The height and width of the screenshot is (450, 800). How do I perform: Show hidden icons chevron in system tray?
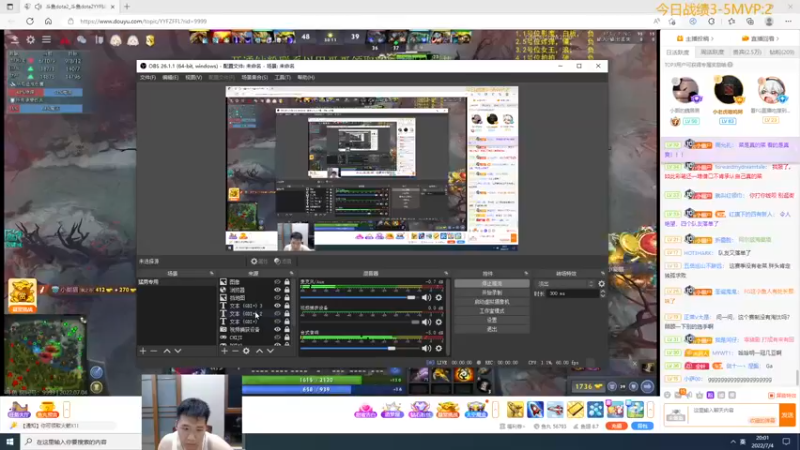point(733,442)
